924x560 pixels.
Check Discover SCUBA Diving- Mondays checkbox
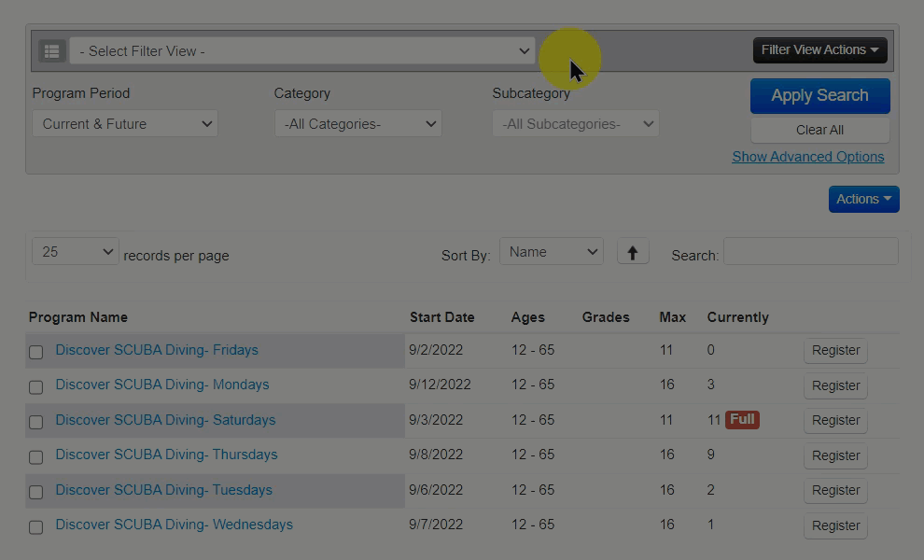pos(36,386)
